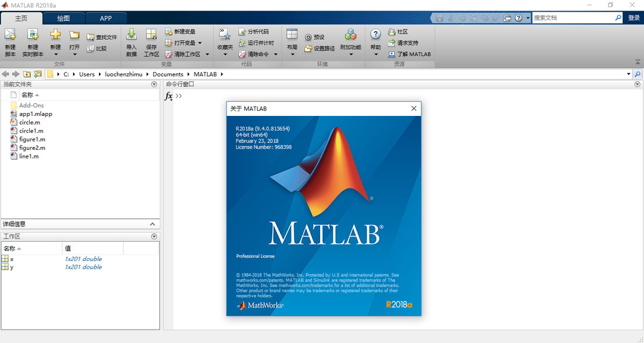
Task: Click the browse for folder icon
Action: point(38,74)
